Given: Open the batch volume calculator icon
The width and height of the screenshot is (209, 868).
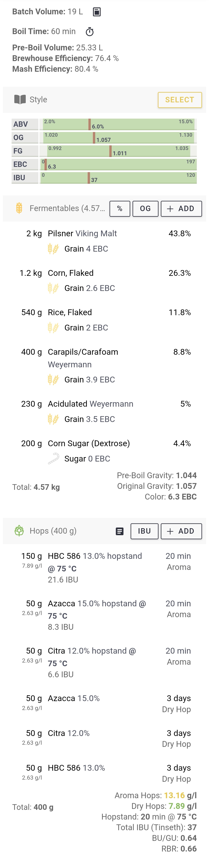Looking at the screenshot, I should 97,12.
